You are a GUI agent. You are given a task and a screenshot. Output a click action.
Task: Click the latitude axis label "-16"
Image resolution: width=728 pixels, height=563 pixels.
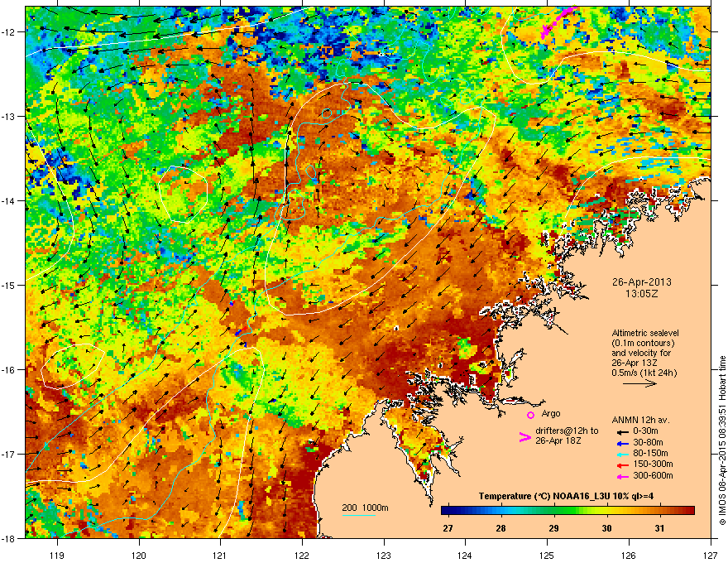[8, 370]
